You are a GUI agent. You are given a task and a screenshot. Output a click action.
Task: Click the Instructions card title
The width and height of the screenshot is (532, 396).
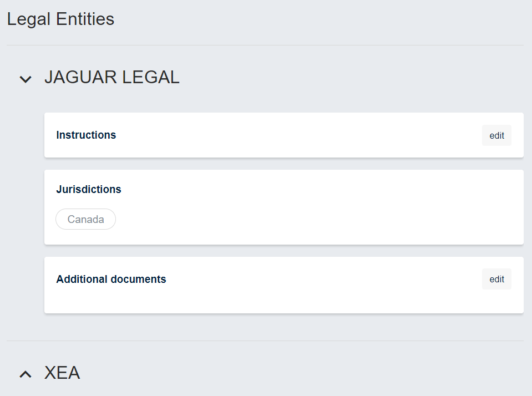tap(86, 135)
